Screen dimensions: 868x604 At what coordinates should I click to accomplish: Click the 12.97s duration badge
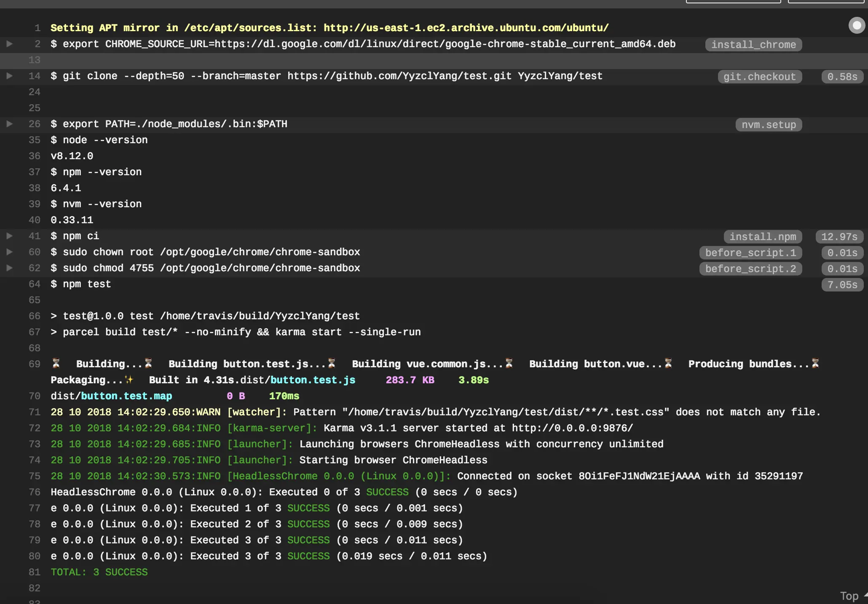pos(839,237)
